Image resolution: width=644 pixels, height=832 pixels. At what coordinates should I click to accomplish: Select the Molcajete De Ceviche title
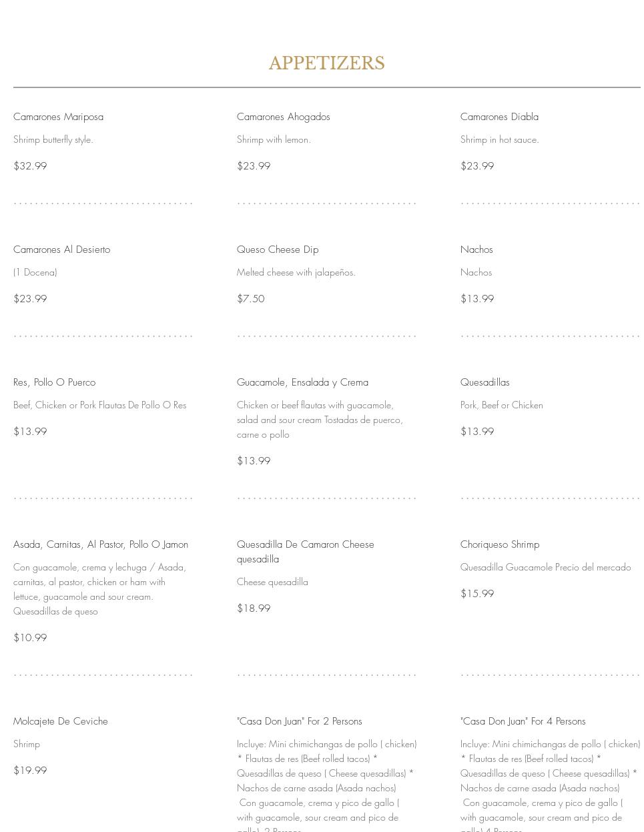(x=60, y=721)
